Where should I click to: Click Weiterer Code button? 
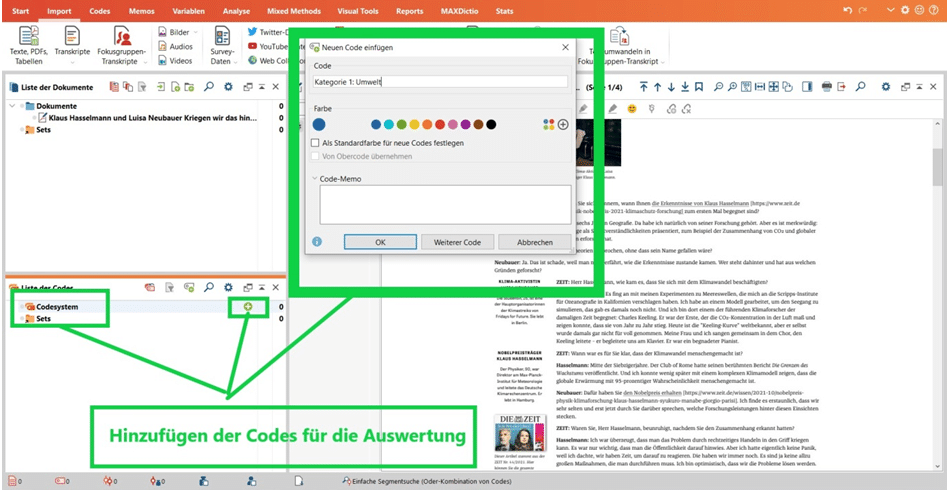[458, 242]
